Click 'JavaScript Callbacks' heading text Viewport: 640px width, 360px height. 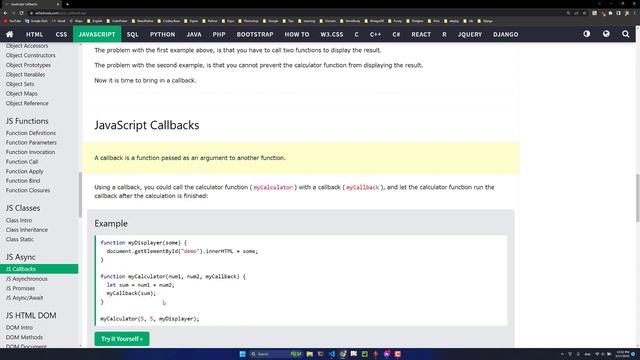click(147, 125)
